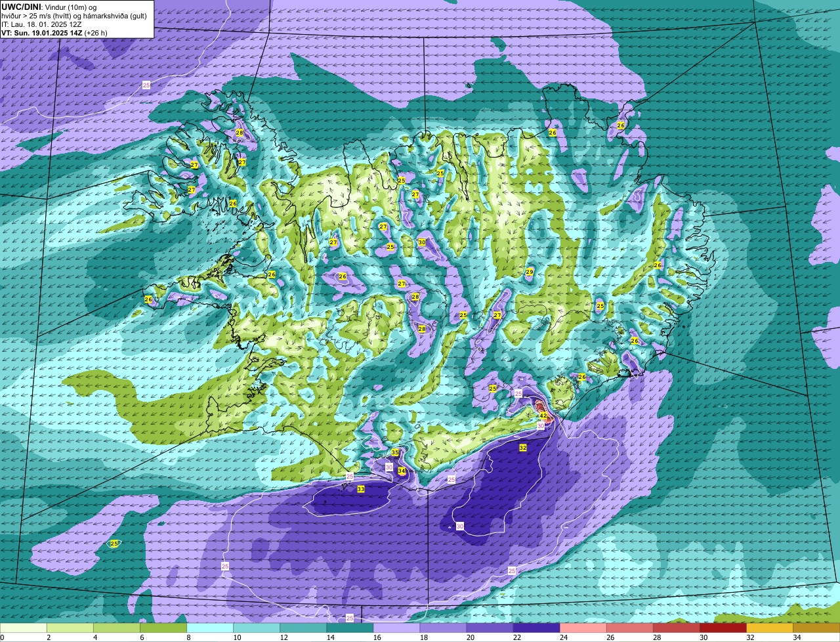
Task: Pick the red 28–30 legend swatch
Action: coord(676,628)
